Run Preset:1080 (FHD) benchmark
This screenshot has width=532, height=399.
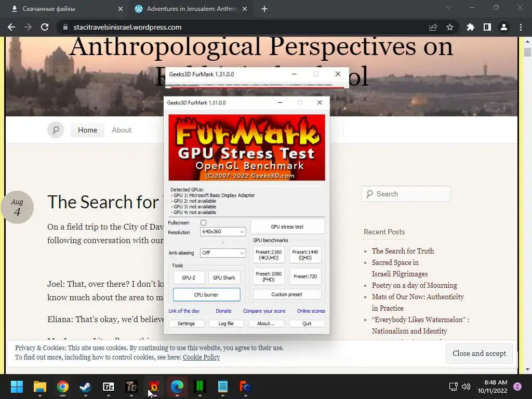click(269, 276)
